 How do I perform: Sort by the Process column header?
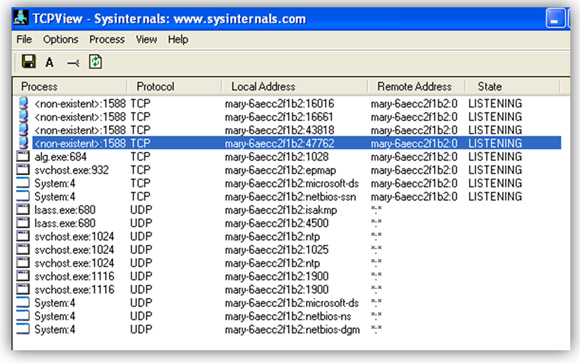pos(70,87)
